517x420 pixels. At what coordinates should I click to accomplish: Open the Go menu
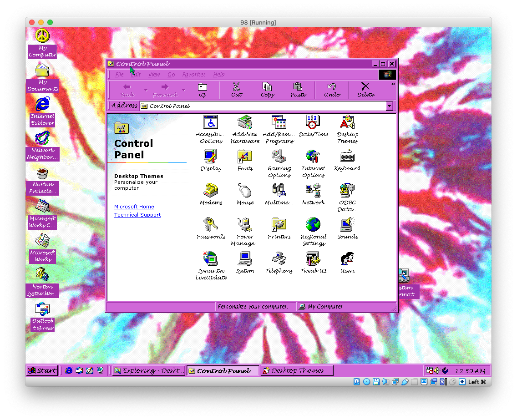171,75
